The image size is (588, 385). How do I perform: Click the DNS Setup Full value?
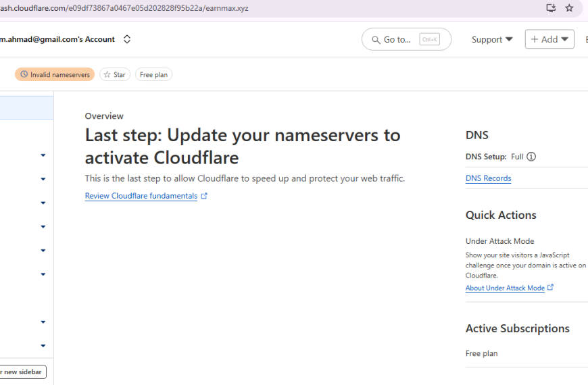(x=517, y=157)
